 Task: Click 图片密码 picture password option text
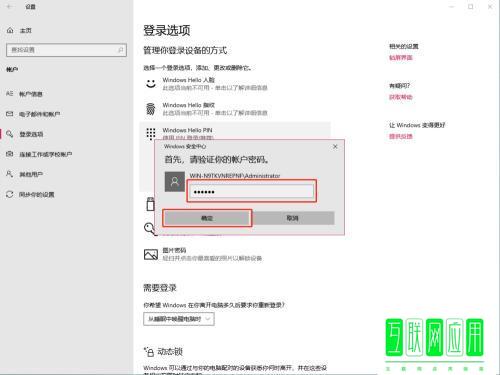click(x=174, y=250)
